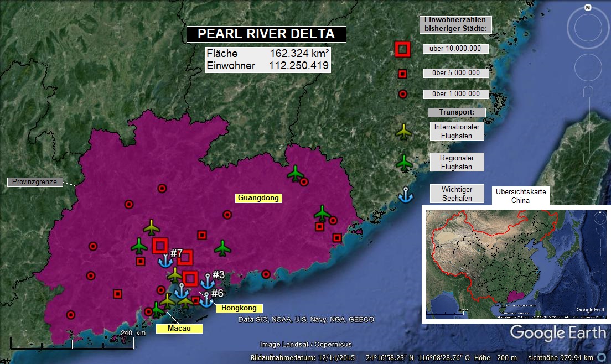Screen dimensions: 611x364
Task: Select the anchor marker labeled #7
Action: 165,260
